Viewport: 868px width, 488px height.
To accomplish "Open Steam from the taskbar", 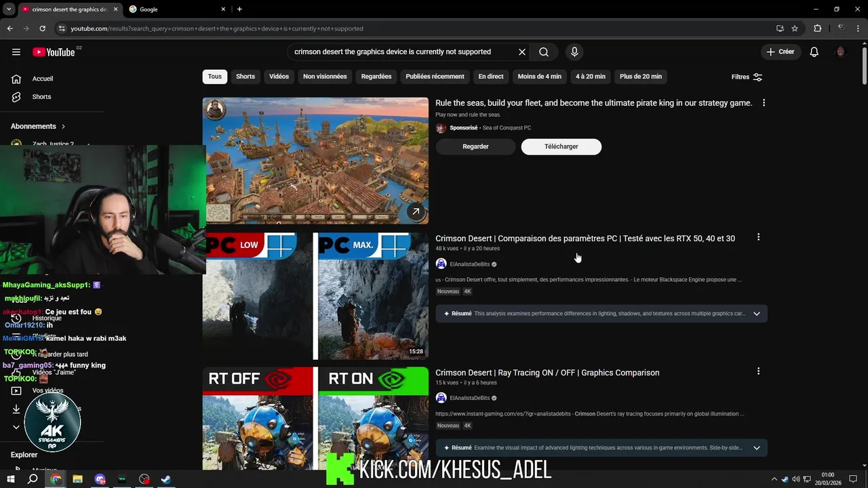I will click(x=165, y=479).
